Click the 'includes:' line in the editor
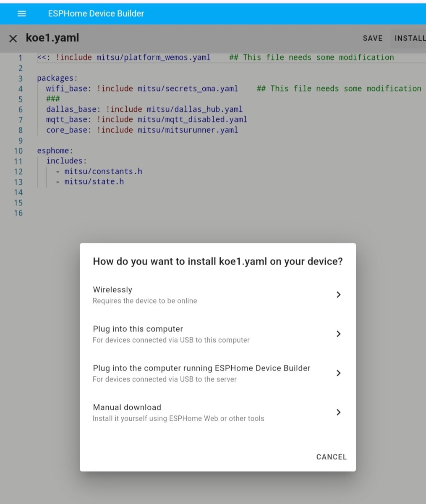This screenshot has width=426, height=504. [x=67, y=161]
